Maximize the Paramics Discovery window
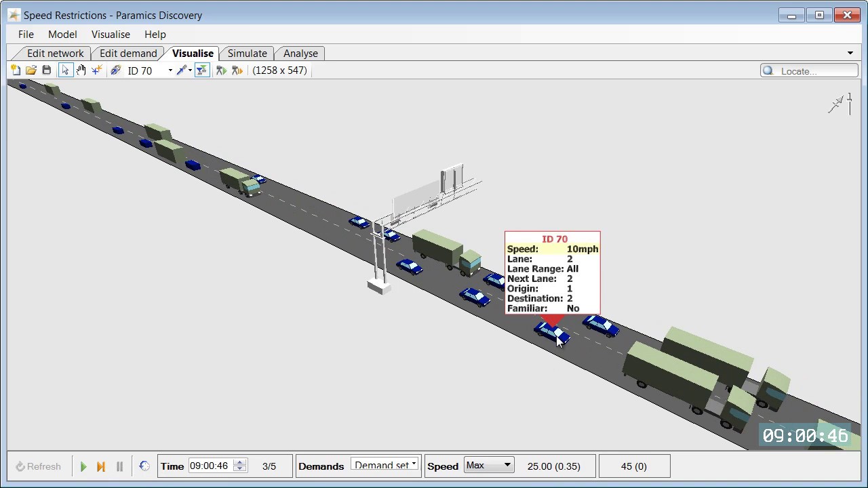Screen dimensions: 868x488 [x=819, y=15]
